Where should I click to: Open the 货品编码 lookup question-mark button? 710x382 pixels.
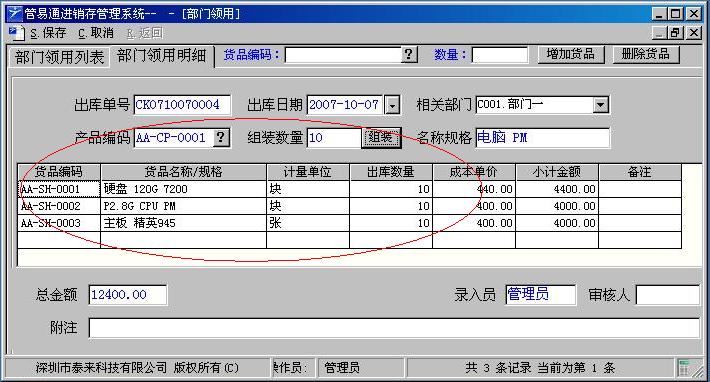click(409, 55)
